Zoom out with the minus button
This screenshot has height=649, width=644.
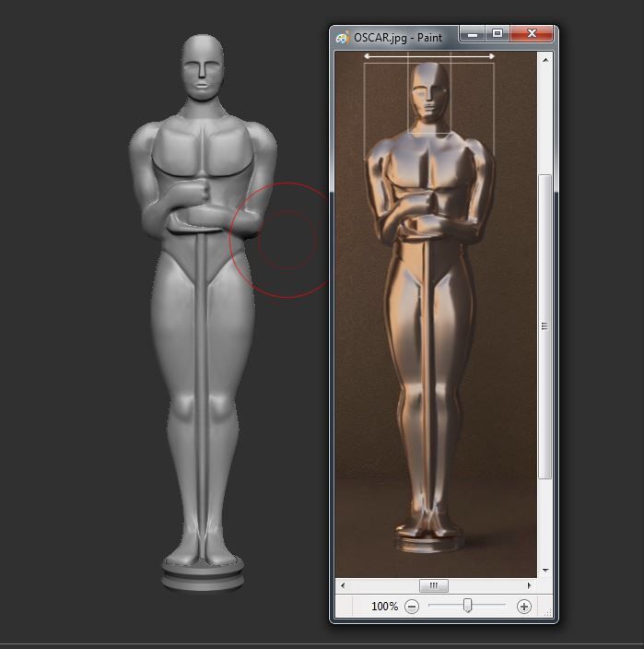[x=412, y=607]
